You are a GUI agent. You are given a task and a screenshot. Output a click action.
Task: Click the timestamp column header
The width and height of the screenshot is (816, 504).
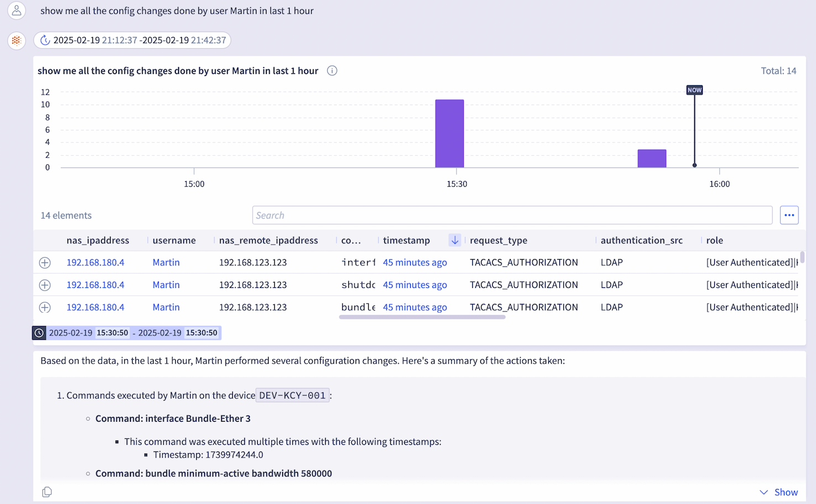pyautogui.click(x=406, y=240)
